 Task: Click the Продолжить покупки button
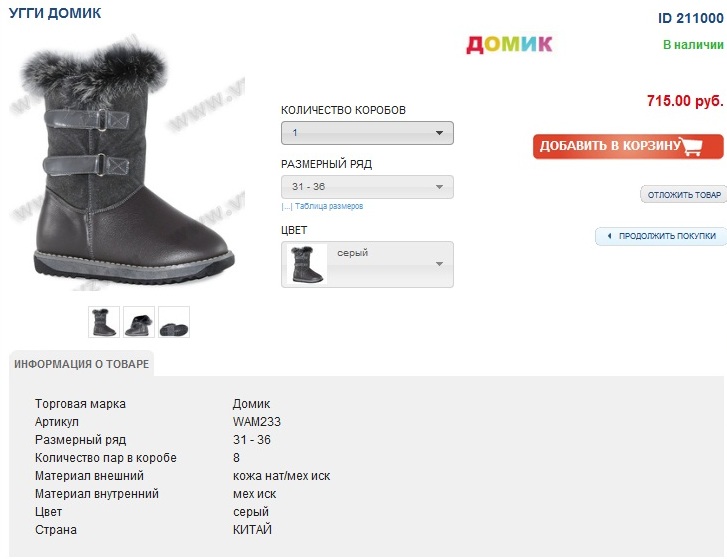point(661,236)
